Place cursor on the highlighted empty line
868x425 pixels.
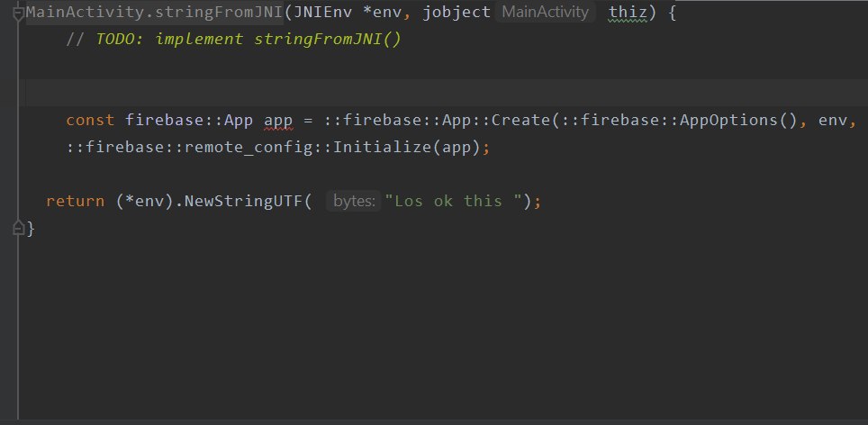(443, 93)
